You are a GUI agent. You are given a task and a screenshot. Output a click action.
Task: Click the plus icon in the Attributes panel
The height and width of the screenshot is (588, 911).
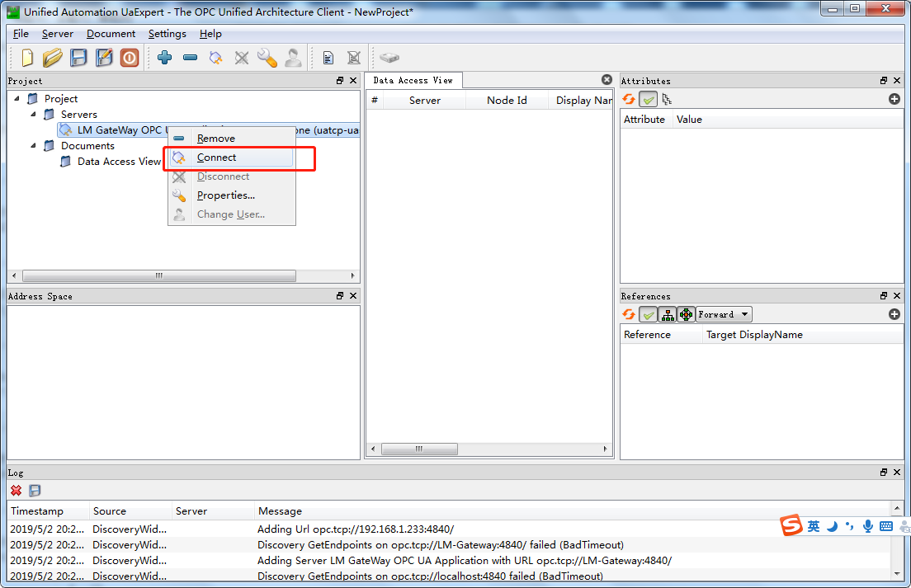894,99
